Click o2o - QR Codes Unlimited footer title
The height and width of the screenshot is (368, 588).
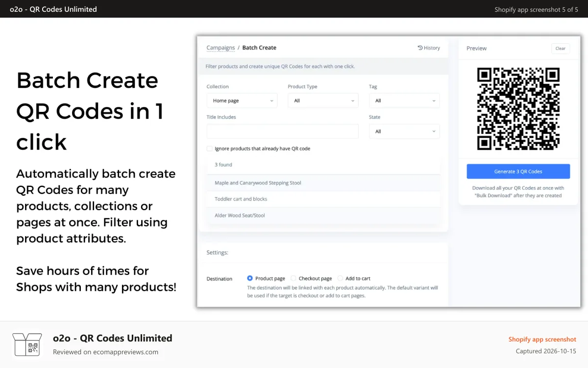coord(113,338)
